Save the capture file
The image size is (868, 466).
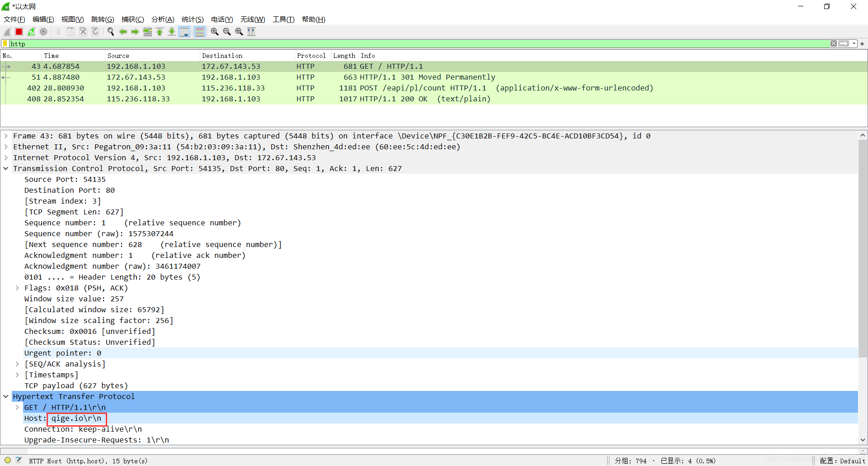(x=71, y=32)
